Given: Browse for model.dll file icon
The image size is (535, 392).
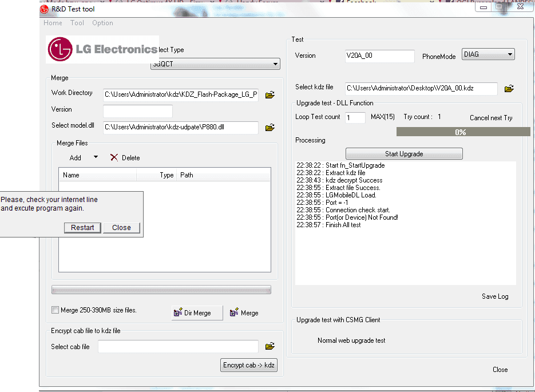Looking at the screenshot, I should [x=270, y=128].
